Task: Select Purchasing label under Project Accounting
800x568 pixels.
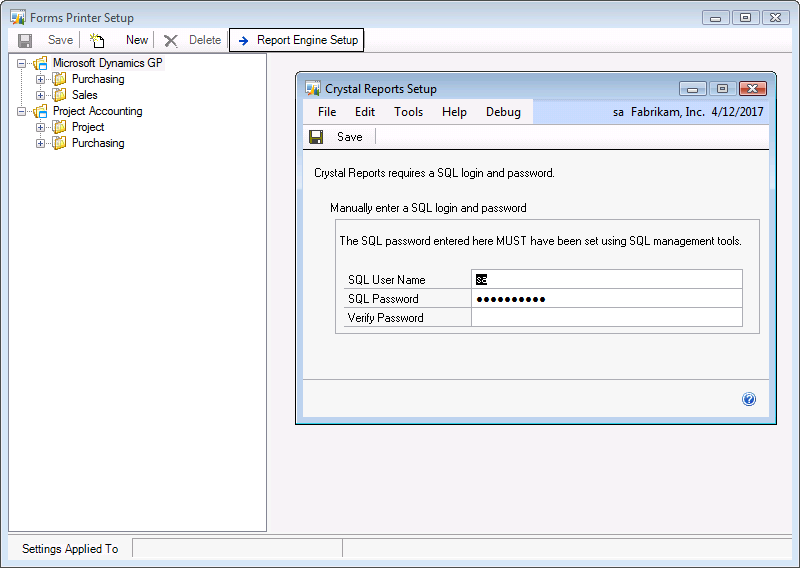Action: click(x=98, y=143)
